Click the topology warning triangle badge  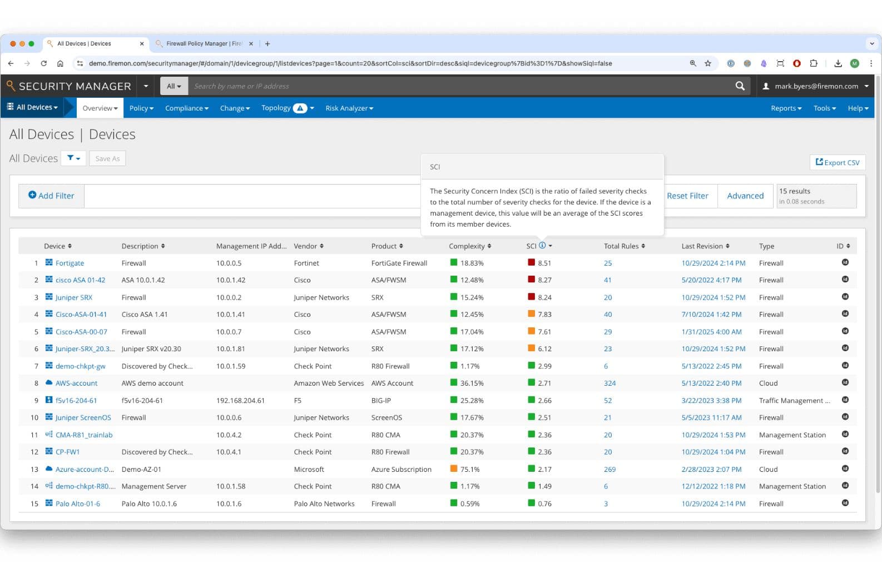point(300,108)
